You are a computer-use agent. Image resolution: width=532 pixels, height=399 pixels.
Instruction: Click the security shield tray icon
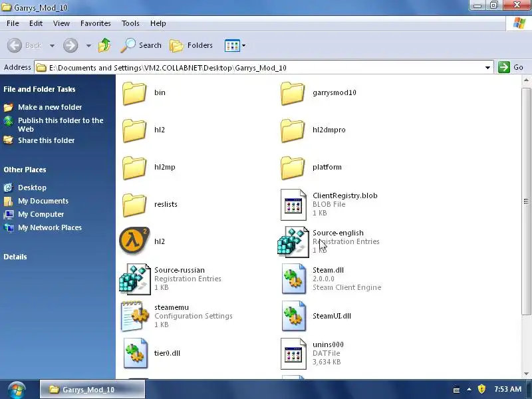click(481, 389)
